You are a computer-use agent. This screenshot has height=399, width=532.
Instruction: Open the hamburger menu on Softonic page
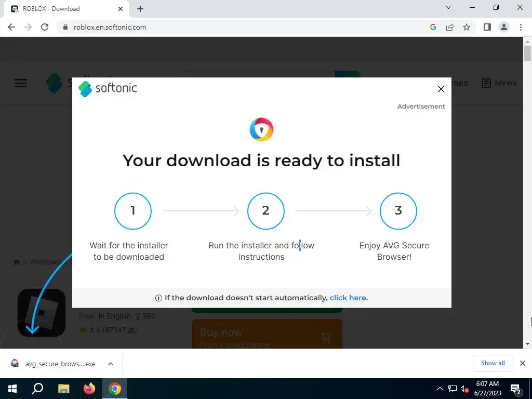pos(21,83)
